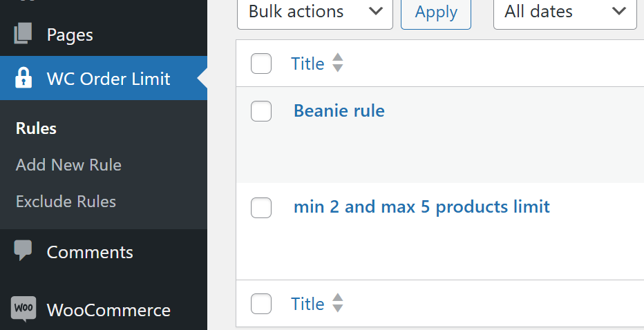Select the min 2 and max 5 checkbox
Viewport: 644px width, 330px height.
tap(261, 207)
